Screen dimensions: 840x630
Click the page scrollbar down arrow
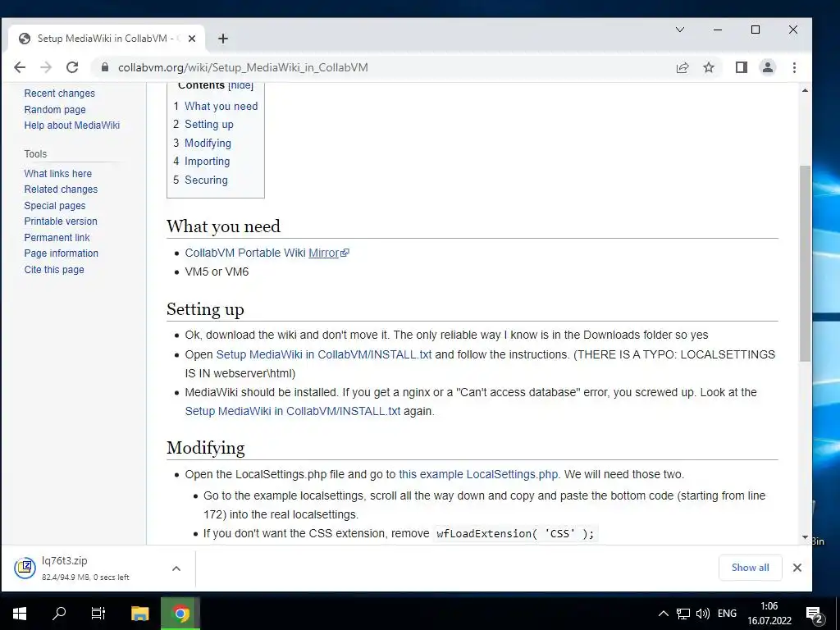click(805, 537)
